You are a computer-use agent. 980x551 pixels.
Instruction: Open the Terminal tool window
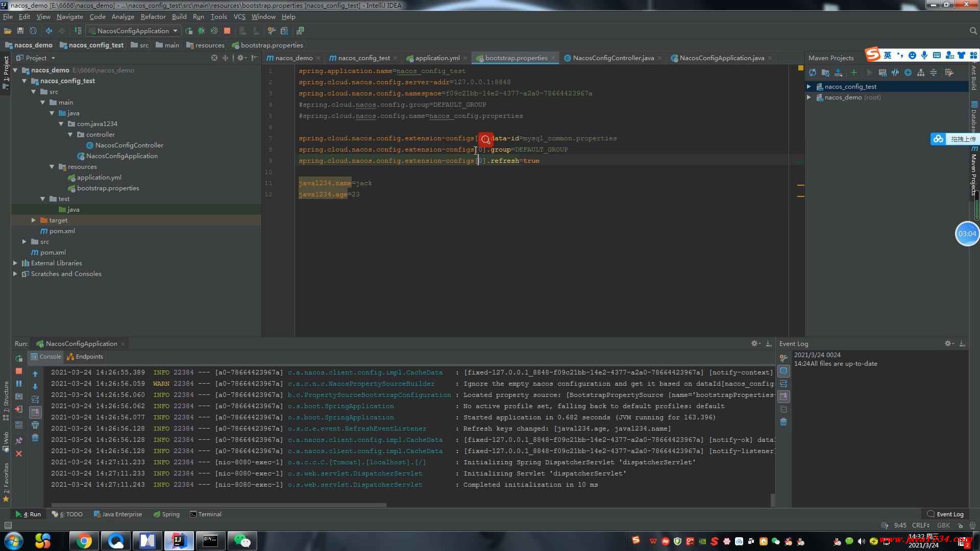(206, 514)
